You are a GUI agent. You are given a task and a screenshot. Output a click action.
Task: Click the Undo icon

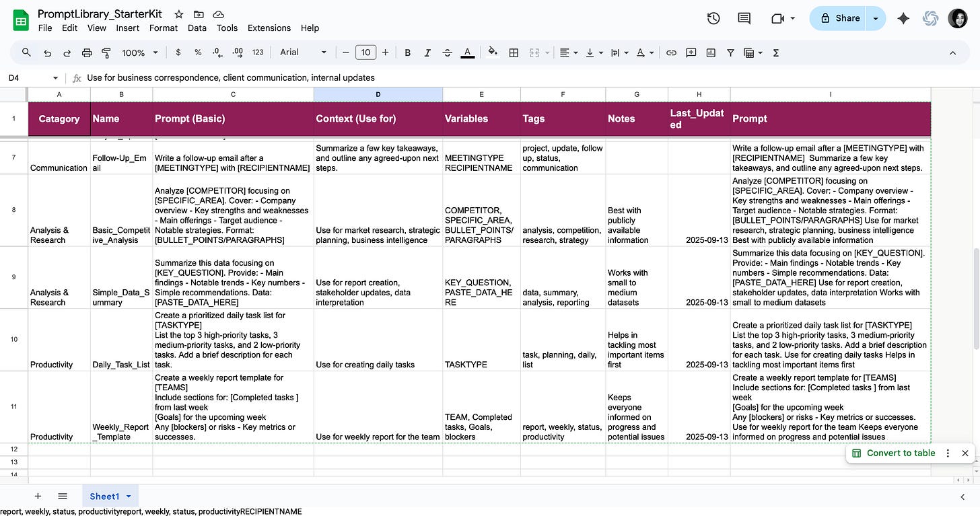pyautogui.click(x=47, y=52)
